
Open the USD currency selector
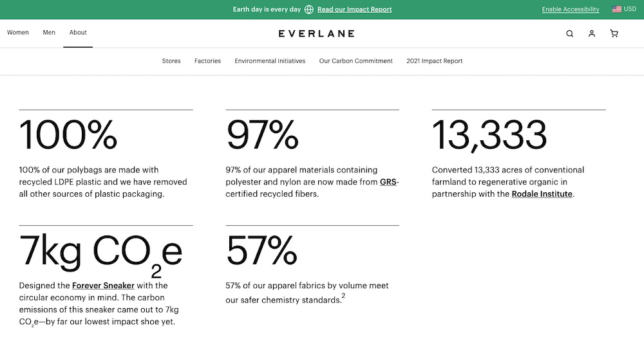pos(630,9)
